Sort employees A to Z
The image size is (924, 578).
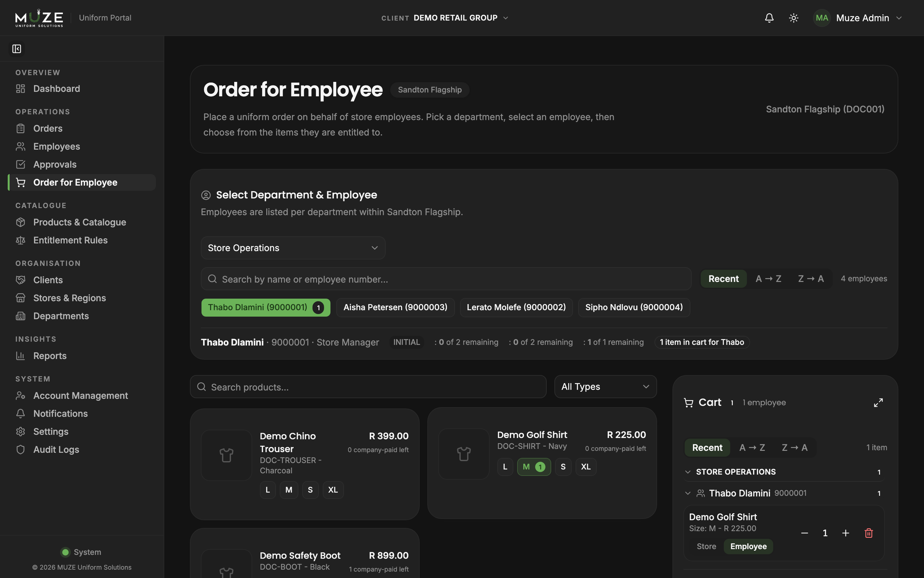[x=768, y=279]
